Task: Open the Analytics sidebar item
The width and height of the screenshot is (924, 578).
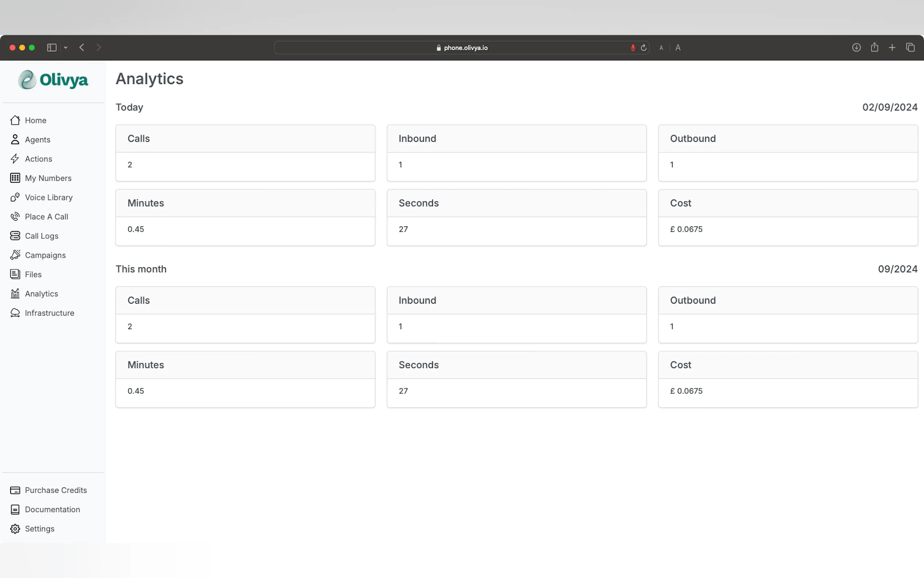Action: point(41,294)
